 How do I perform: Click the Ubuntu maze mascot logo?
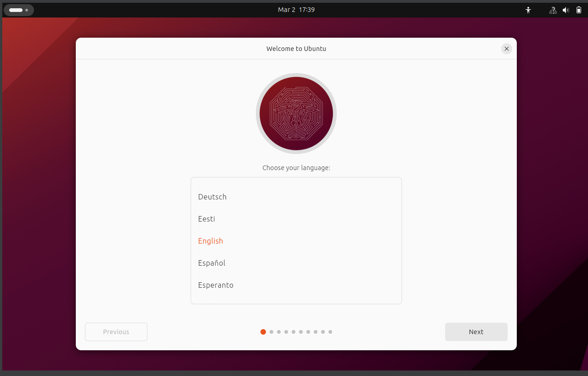tap(296, 114)
